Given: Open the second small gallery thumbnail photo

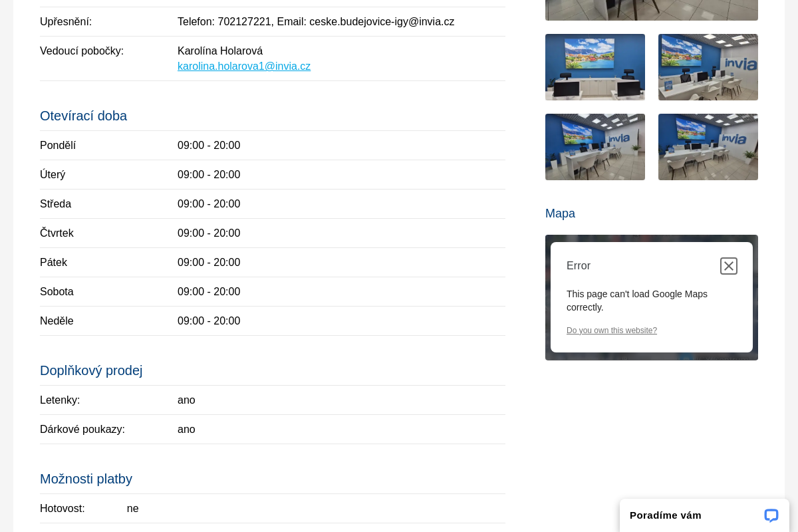Looking at the screenshot, I should [x=708, y=67].
